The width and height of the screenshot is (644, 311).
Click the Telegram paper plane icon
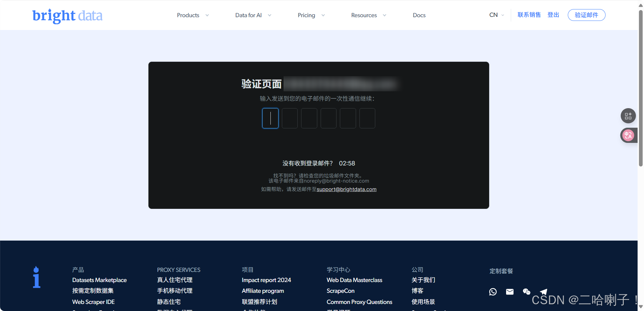pos(544,292)
